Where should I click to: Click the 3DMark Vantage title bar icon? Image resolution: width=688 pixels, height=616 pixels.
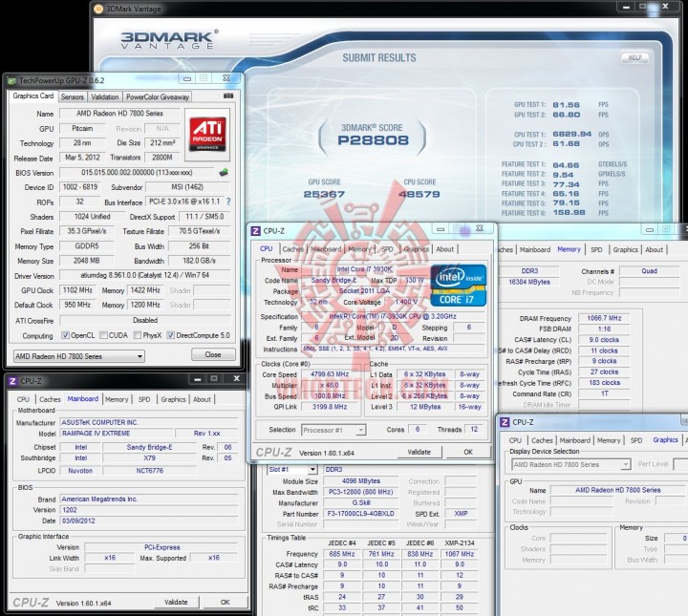pos(99,9)
